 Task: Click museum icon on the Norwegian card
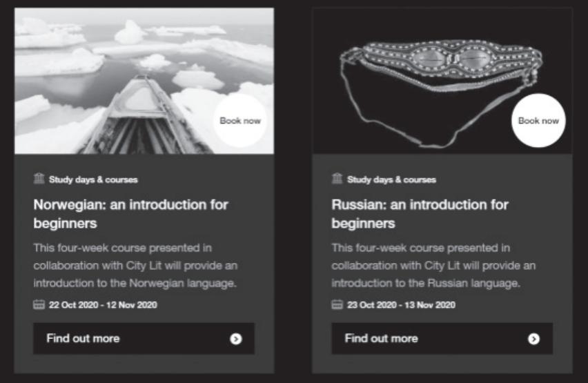point(39,179)
